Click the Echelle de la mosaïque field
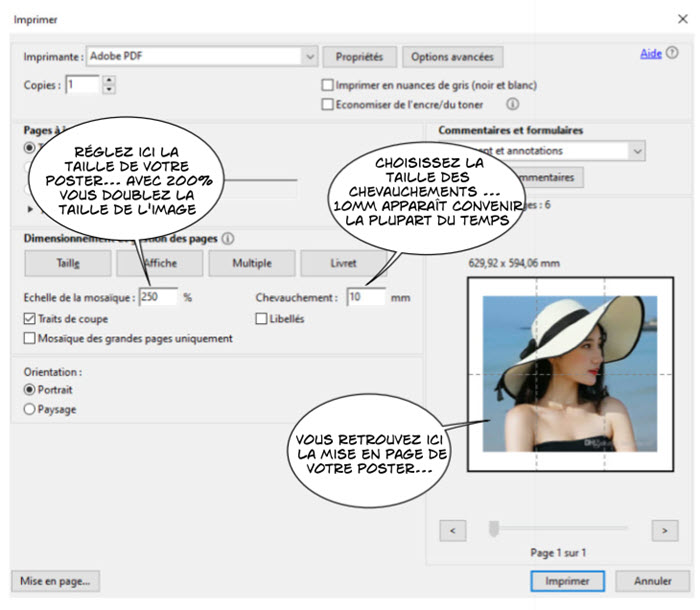The width and height of the screenshot is (700, 610). pos(158,297)
